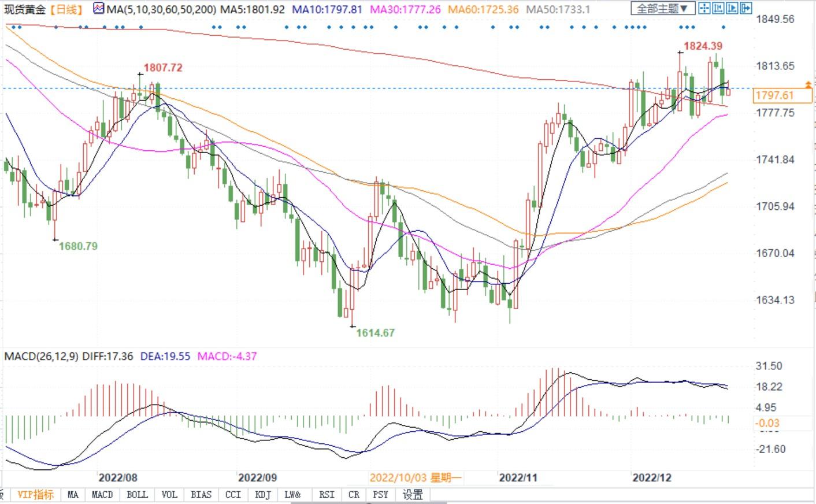The image size is (816, 504).
Task: Click the chart playback icon
Action: point(732,8)
